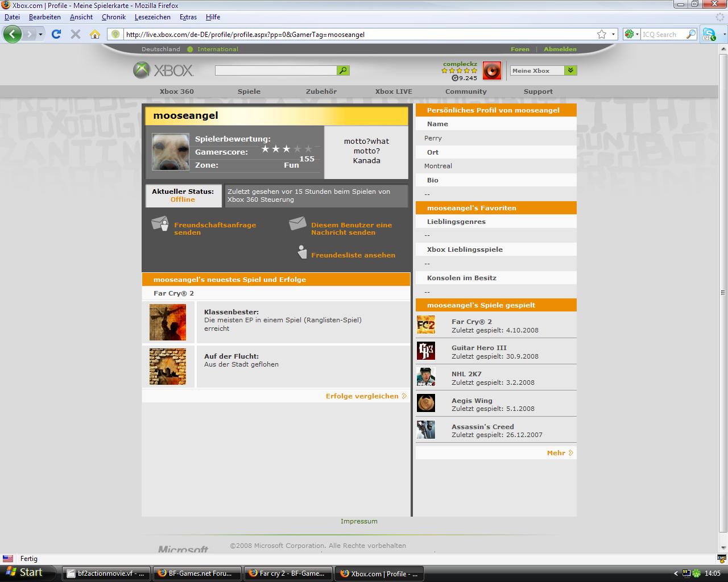This screenshot has height=582, width=728.
Task: Open the Extras menu
Action: coord(188,17)
